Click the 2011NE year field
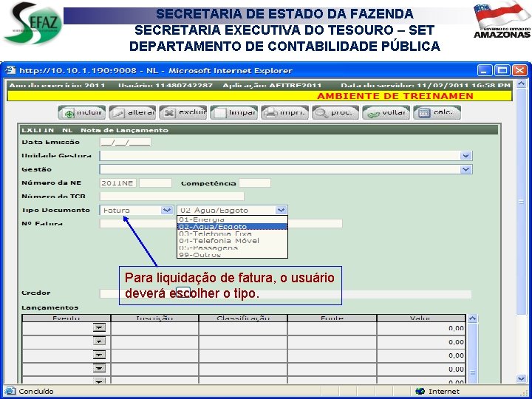 (x=117, y=183)
